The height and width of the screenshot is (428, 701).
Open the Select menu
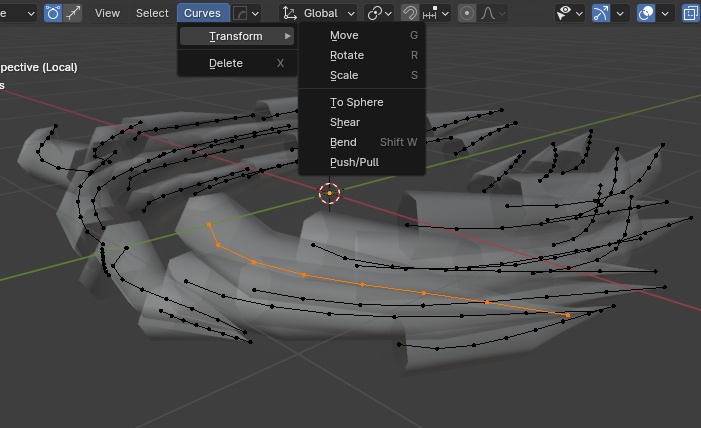152,13
